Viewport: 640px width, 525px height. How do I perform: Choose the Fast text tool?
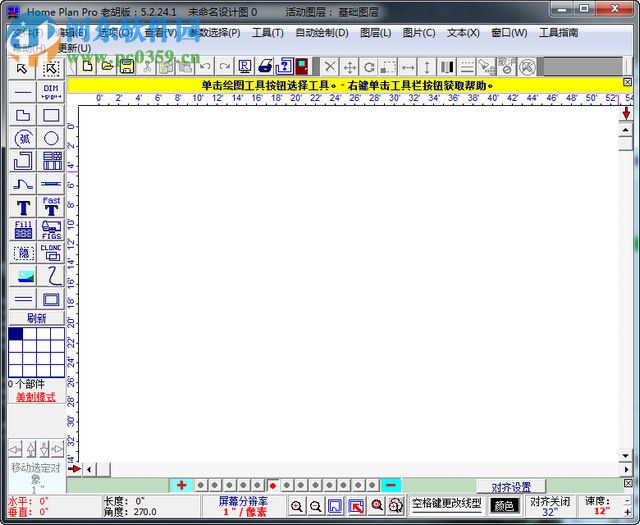[x=51, y=207]
